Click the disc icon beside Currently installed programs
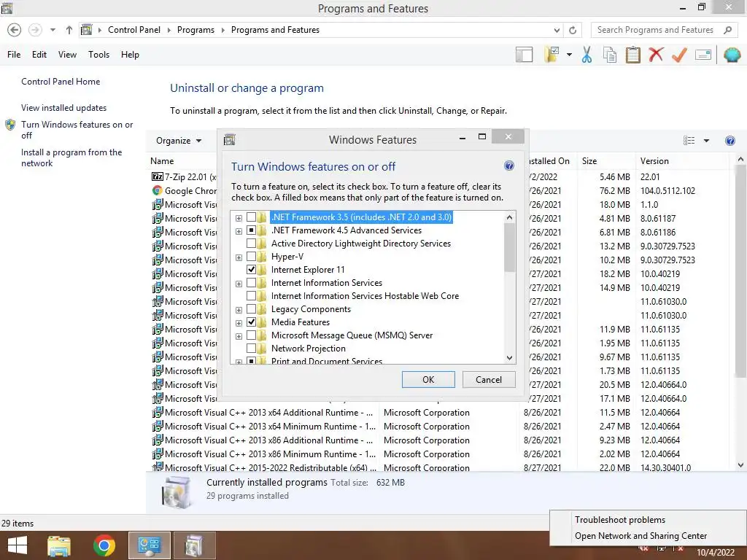Screen dimensions: 747x560 176,492
